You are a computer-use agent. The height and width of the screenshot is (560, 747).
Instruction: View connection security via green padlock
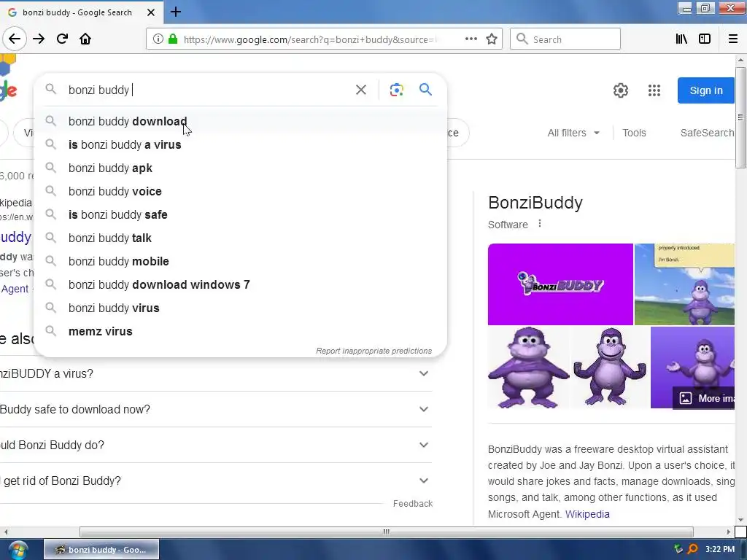(x=173, y=39)
